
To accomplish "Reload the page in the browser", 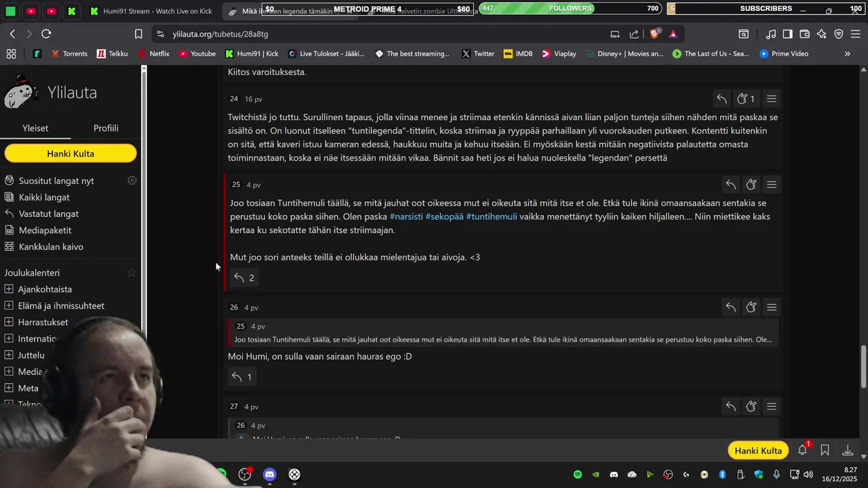I will coord(46,34).
